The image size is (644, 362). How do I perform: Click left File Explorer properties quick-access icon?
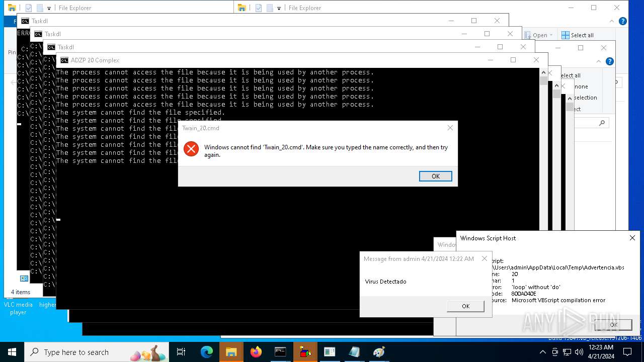29,8
